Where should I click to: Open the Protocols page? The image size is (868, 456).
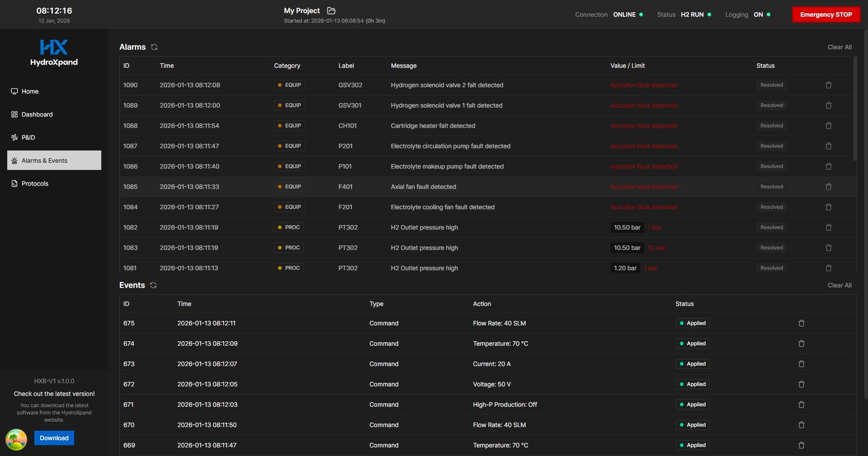(x=35, y=183)
